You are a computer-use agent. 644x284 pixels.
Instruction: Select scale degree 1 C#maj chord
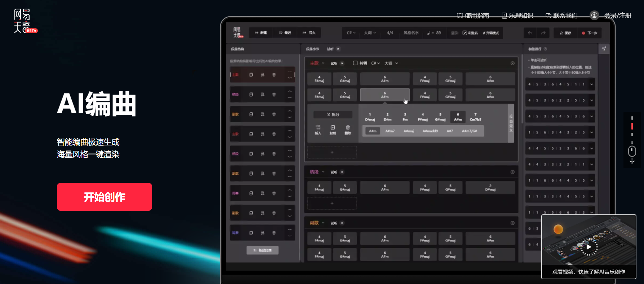point(370,117)
